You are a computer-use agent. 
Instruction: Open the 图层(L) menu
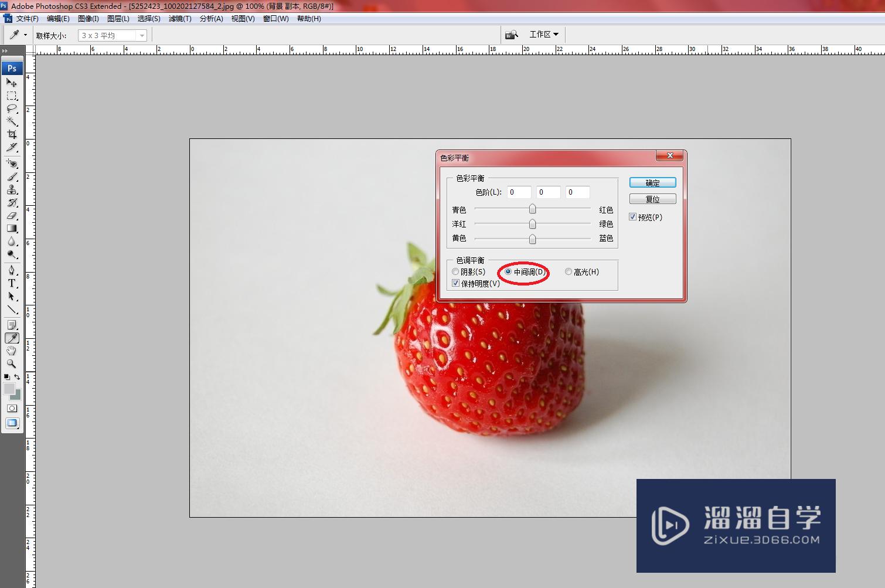click(x=118, y=19)
